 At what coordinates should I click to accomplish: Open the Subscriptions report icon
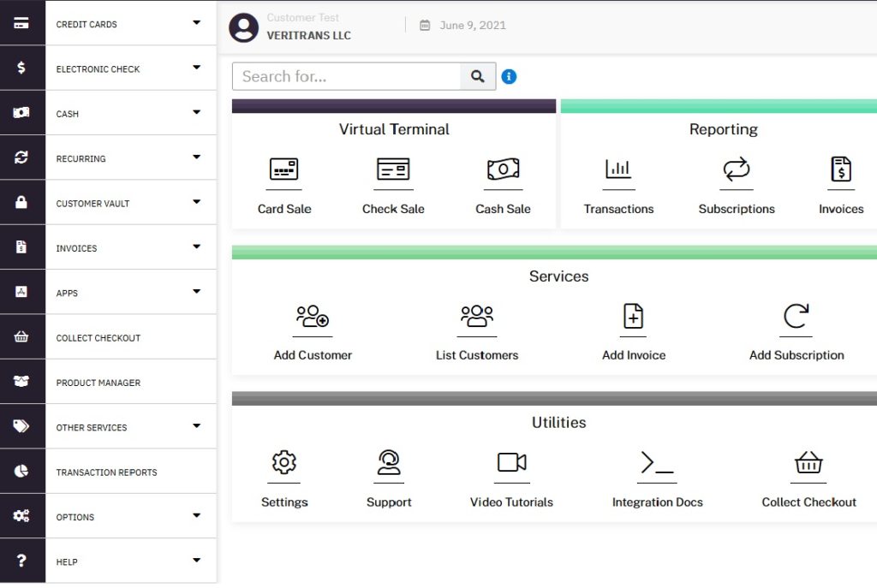coord(736,169)
